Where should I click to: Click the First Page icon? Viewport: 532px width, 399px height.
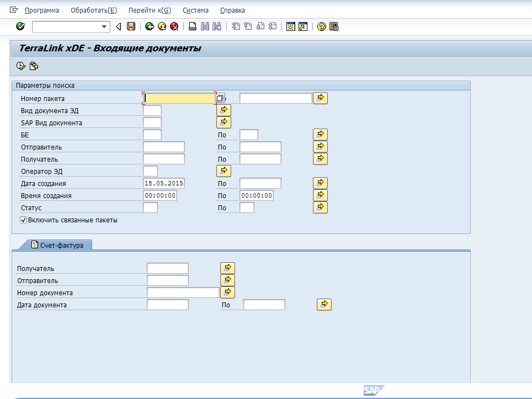click(236, 26)
